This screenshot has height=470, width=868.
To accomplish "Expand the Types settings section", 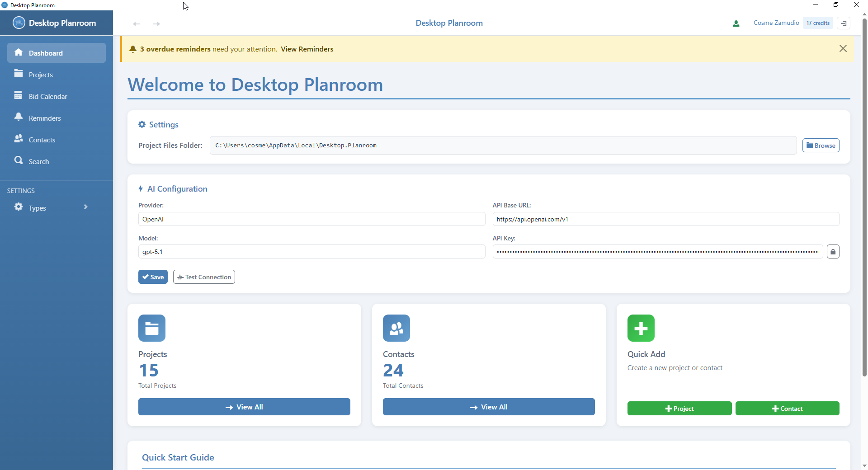I will (x=50, y=207).
